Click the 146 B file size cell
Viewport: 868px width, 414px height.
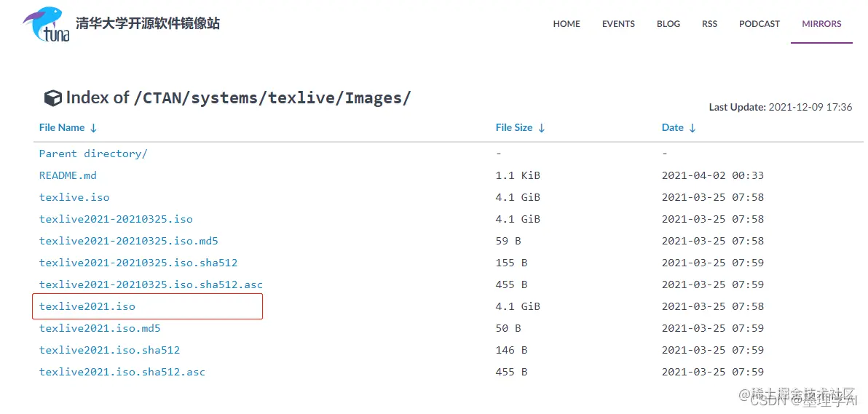pyautogui.click(x=511, y=350)
